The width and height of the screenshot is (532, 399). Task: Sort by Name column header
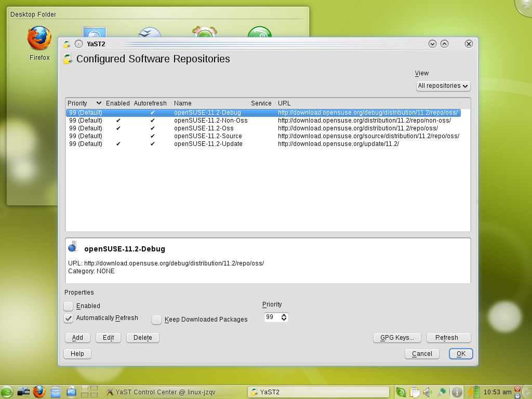point(210,103)
